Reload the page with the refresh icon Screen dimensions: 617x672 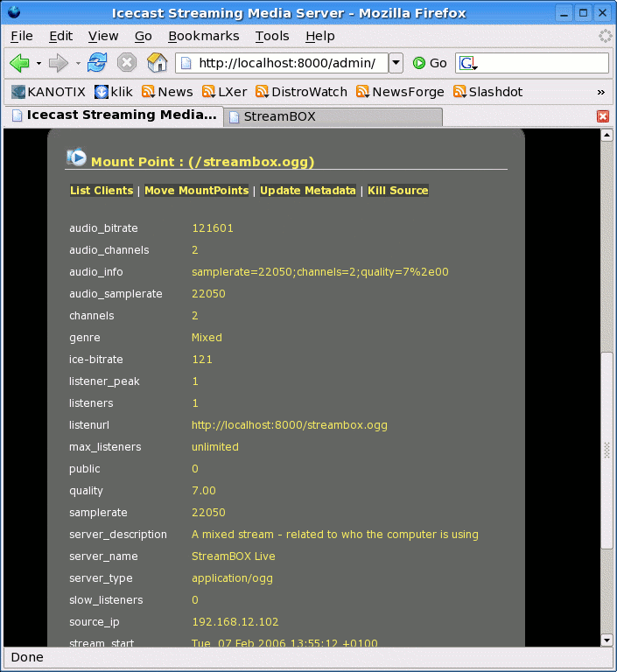[x=97, y=63]
